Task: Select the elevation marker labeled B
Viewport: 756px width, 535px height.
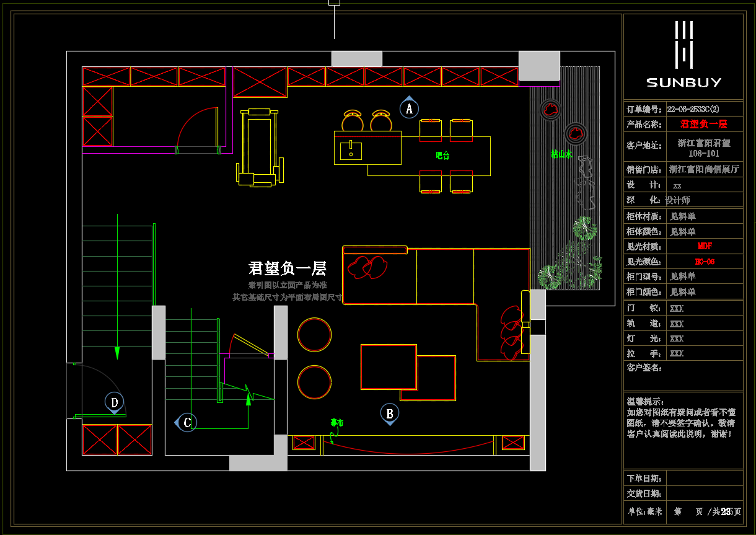Action: pos(389,413)
